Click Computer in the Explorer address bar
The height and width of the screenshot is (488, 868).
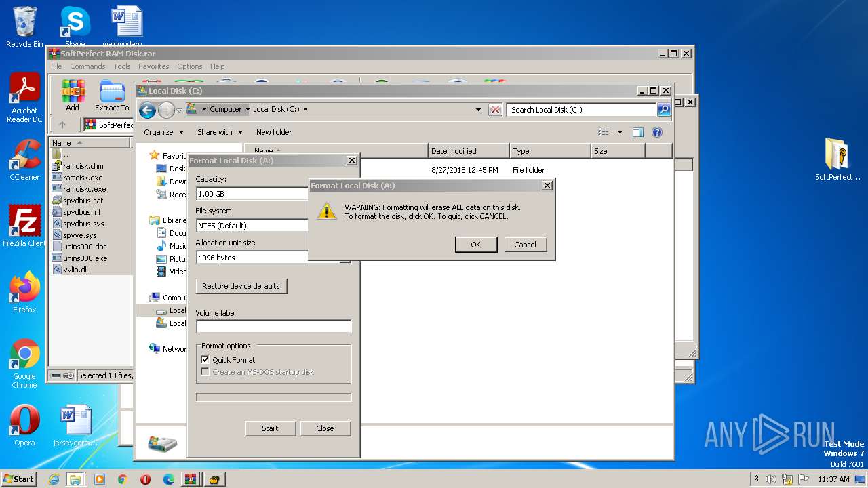point(225,109)
